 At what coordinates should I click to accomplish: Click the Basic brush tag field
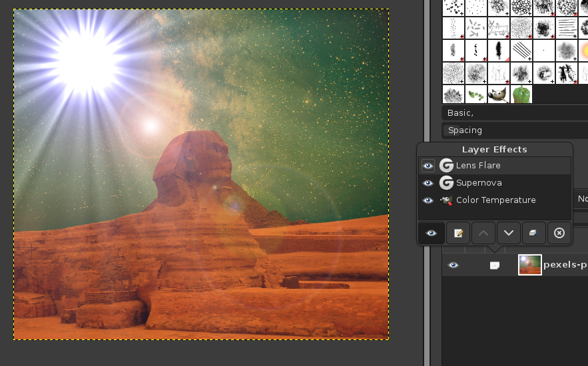point(515,112)
